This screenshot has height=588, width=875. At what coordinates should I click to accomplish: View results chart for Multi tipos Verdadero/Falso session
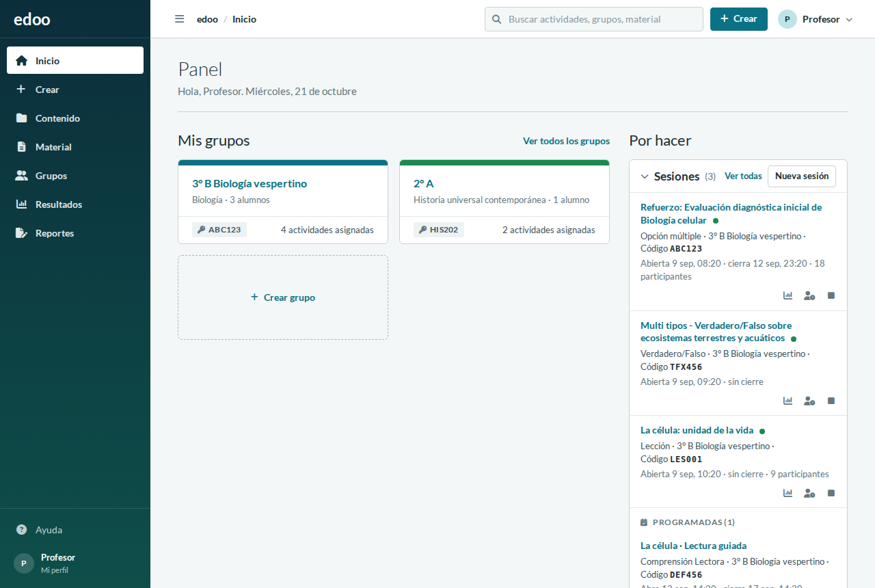[x=787, y=401]
